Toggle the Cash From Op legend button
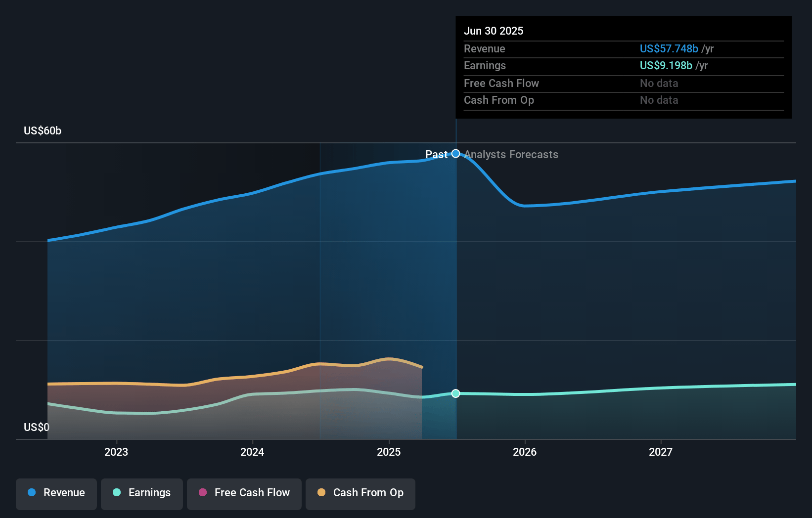The width and height of the screenshot is (812, 518). 361,494
